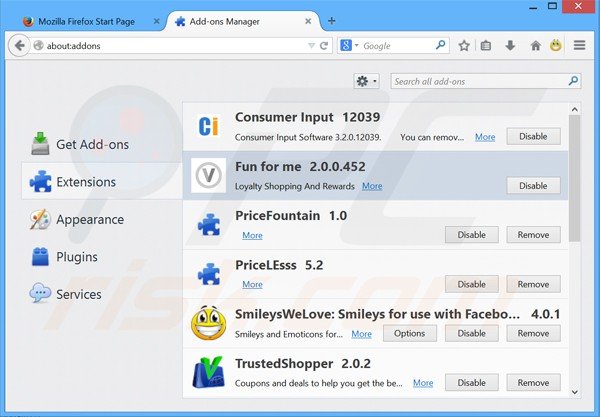Image resolution: width=600 pixels, height=417 pixels.
Task: Click the TrustedShopper green check icon
Action: [x=209, y=372]
